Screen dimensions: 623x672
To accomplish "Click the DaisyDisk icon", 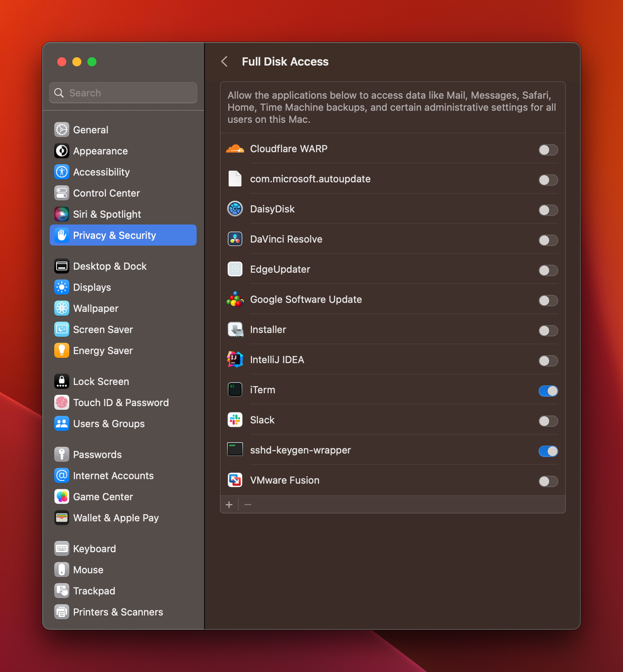I will [x=235, y=209].
